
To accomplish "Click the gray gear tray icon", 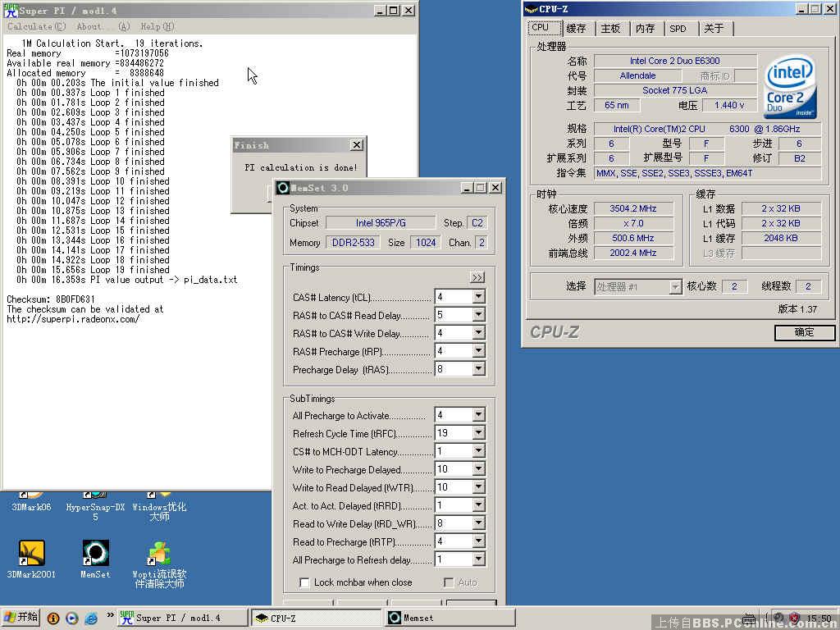I will tap(779, 619).
